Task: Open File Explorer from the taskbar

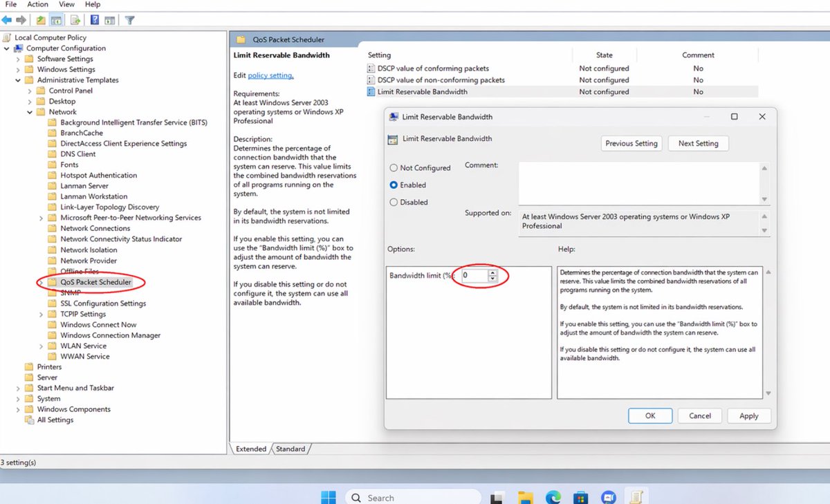Action: [x=526, y=497]
